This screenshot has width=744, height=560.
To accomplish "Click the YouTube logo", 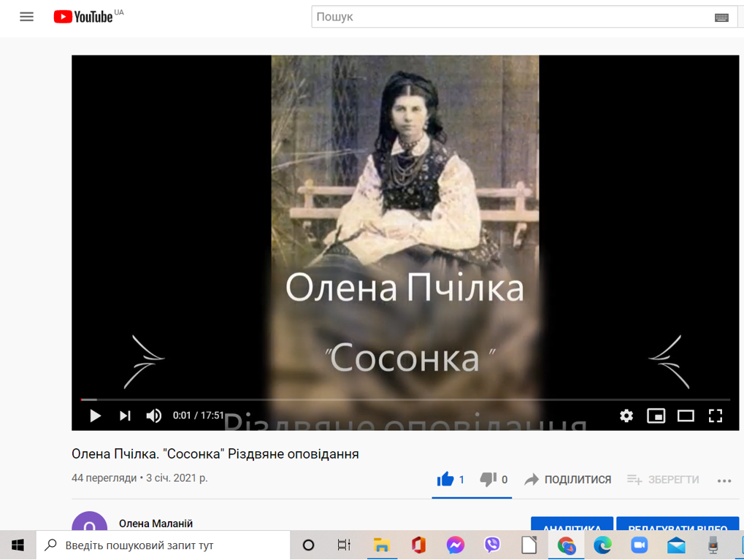I will pos(83,16).
